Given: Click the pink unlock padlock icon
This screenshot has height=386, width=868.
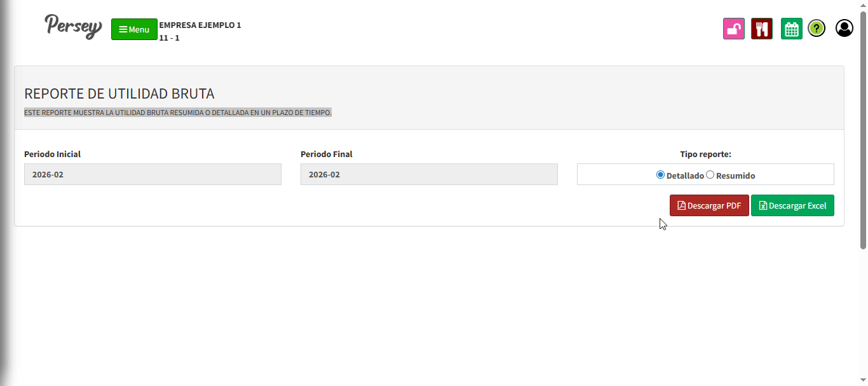Looking at the screenshot, I should pyautogui.click(x=733, y=29).
